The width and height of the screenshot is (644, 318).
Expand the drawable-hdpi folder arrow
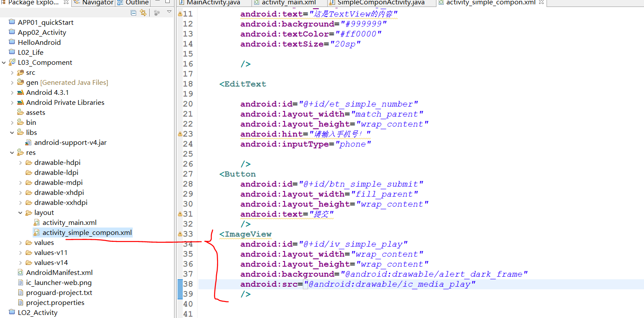click(x=20, y=162)
